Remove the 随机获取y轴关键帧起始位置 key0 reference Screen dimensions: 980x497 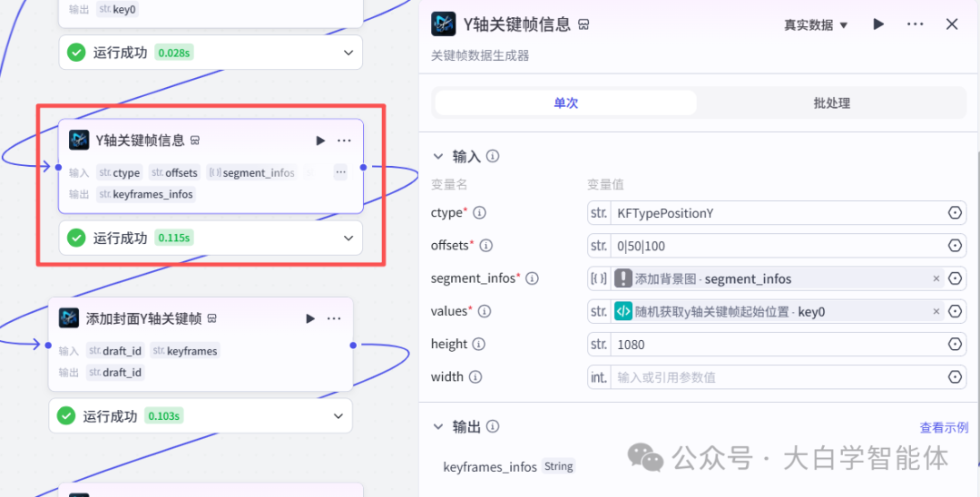(x=936, y=312)
